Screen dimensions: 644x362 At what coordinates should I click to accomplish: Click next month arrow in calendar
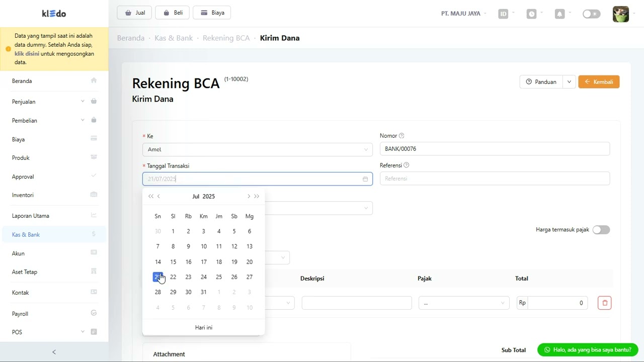click(248, 197)
